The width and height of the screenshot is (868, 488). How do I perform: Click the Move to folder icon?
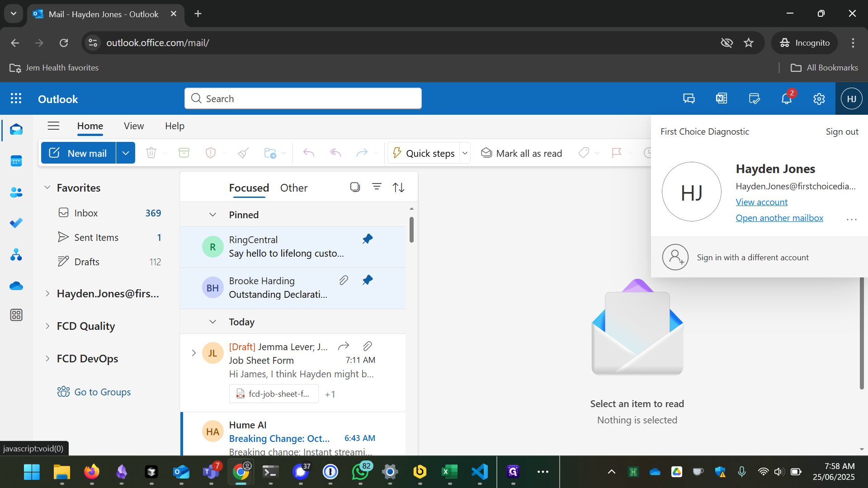tap(270, 153)
